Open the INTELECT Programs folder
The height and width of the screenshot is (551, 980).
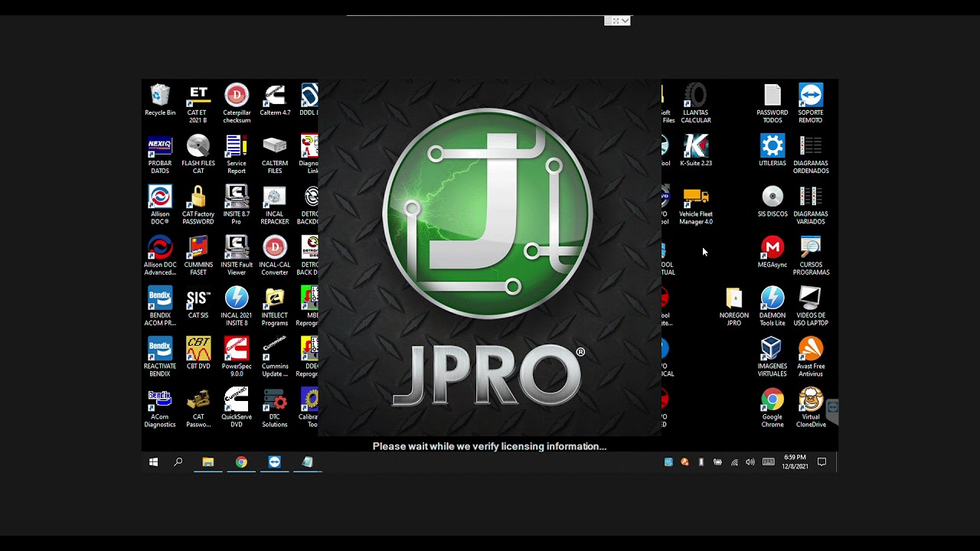click(275, 306)
